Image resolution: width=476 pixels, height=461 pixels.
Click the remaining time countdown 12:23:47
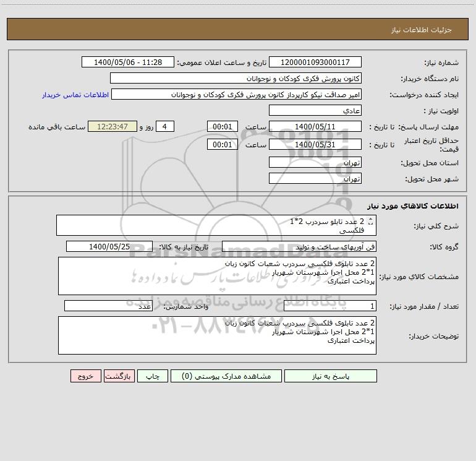click(x=113, y=126)
